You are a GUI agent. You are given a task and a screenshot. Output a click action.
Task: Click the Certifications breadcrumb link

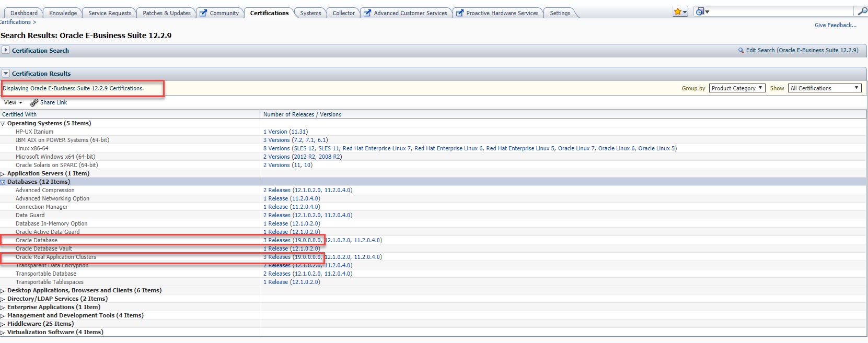(15, 22)
